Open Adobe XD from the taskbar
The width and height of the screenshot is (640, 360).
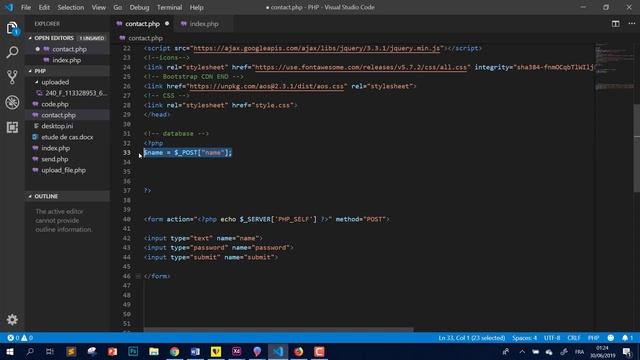point(237,351)
